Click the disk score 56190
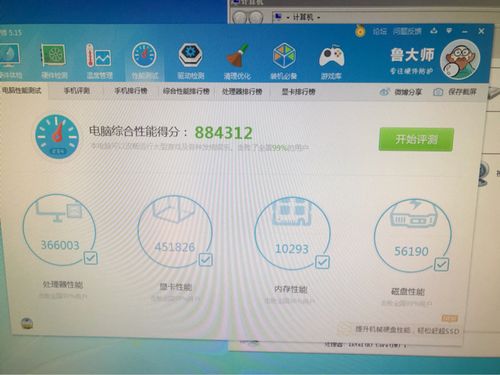Image resolution: width=500 pixels, height=375 pixels. (x=411, y=251)
